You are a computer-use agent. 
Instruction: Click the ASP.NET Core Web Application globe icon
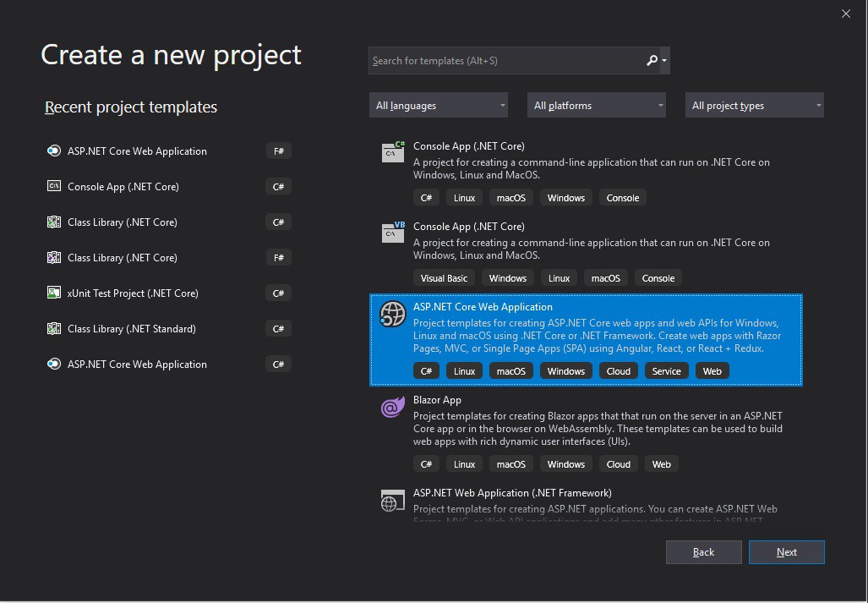(393, 314)
